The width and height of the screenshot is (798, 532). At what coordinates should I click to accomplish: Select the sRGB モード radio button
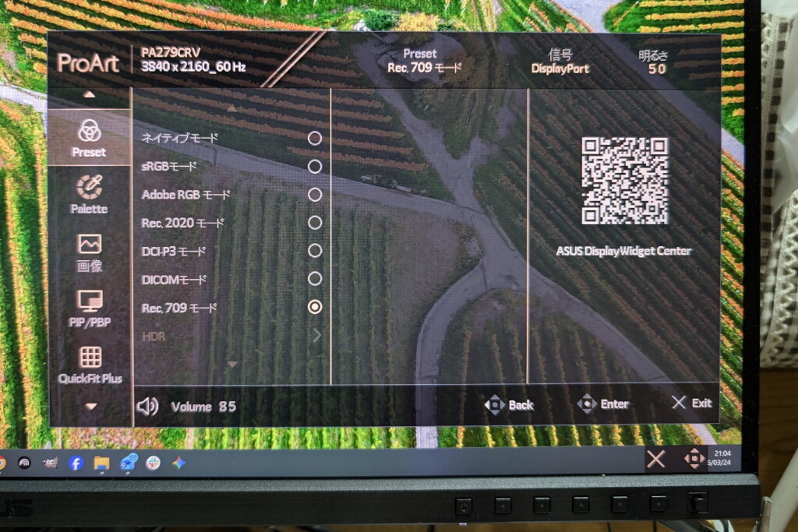[315, 166]
